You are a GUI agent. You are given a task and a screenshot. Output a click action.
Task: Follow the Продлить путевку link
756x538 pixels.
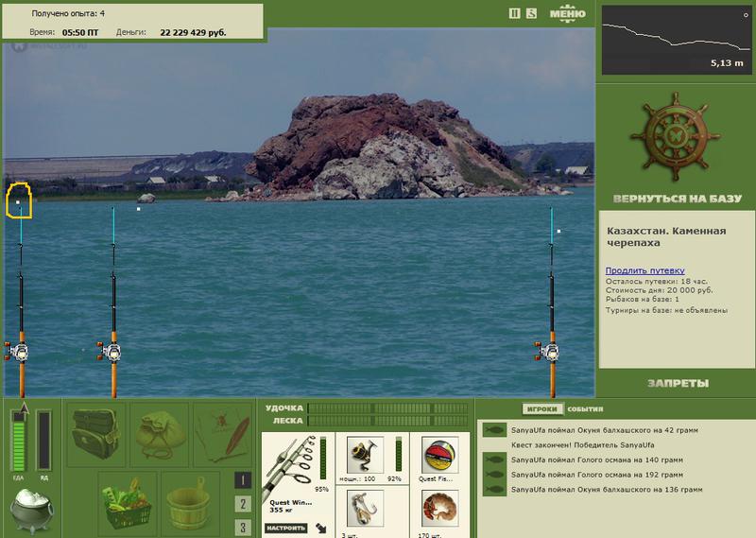tap(644, 270)
